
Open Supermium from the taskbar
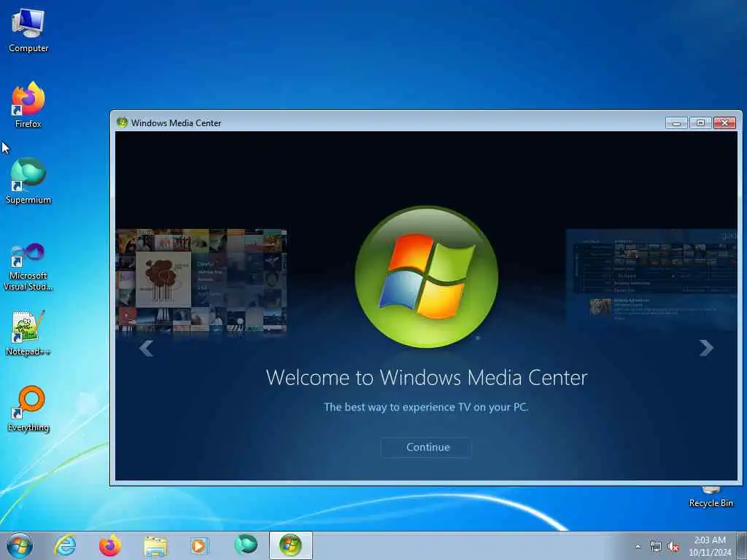tap(245, 545)
